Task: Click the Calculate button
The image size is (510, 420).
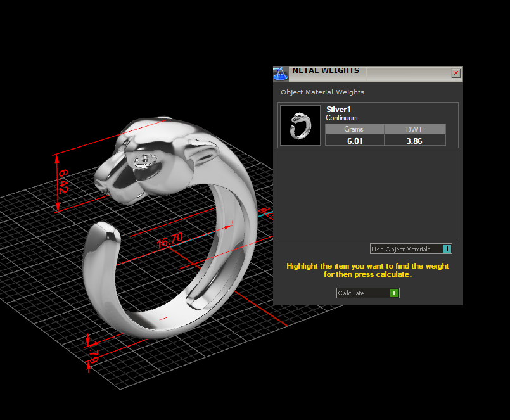Action: click(368, 293)
